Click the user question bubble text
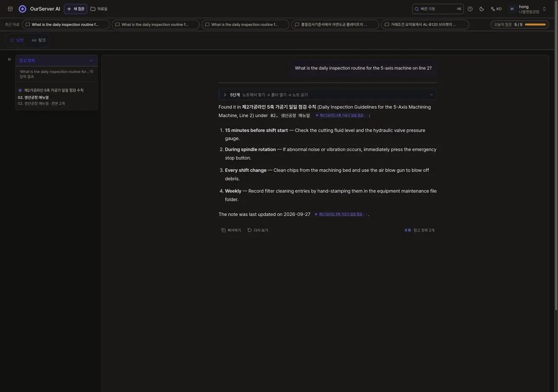Viewport: 558px width, 392px height. [x=363, y=68]
